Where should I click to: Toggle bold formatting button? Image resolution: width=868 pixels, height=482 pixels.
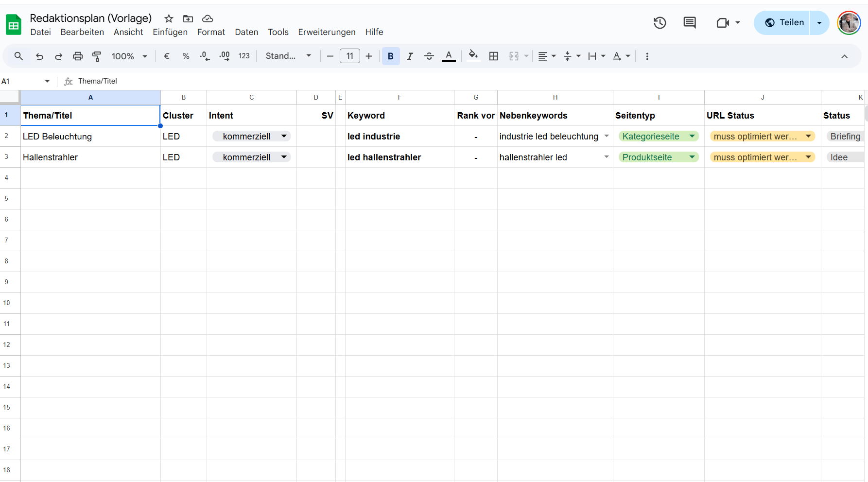pos(390,56)
